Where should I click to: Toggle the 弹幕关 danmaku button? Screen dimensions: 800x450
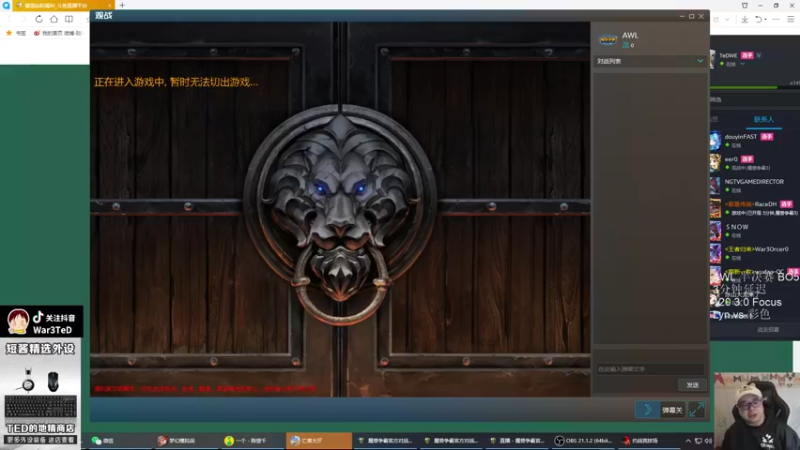pos(672,410)
